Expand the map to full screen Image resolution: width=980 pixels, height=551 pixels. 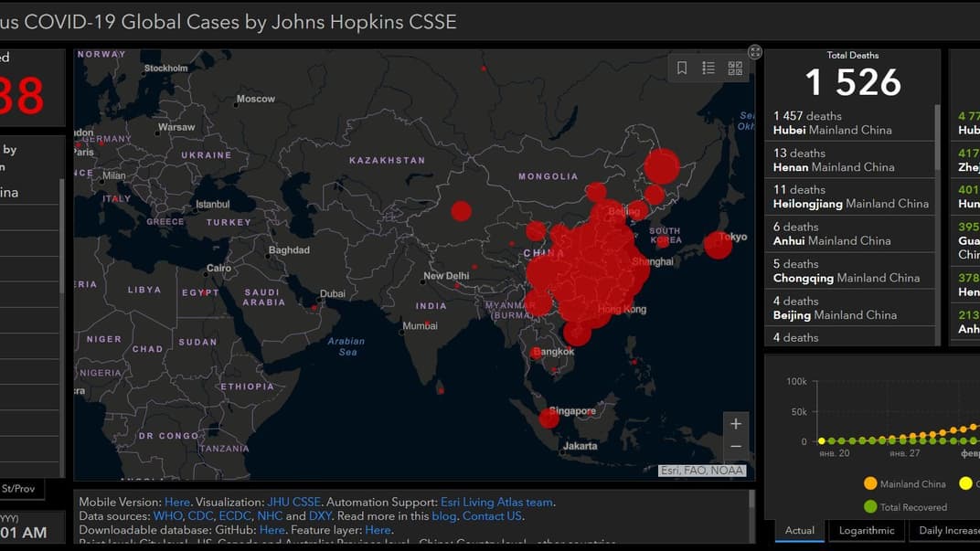point(754,52)
